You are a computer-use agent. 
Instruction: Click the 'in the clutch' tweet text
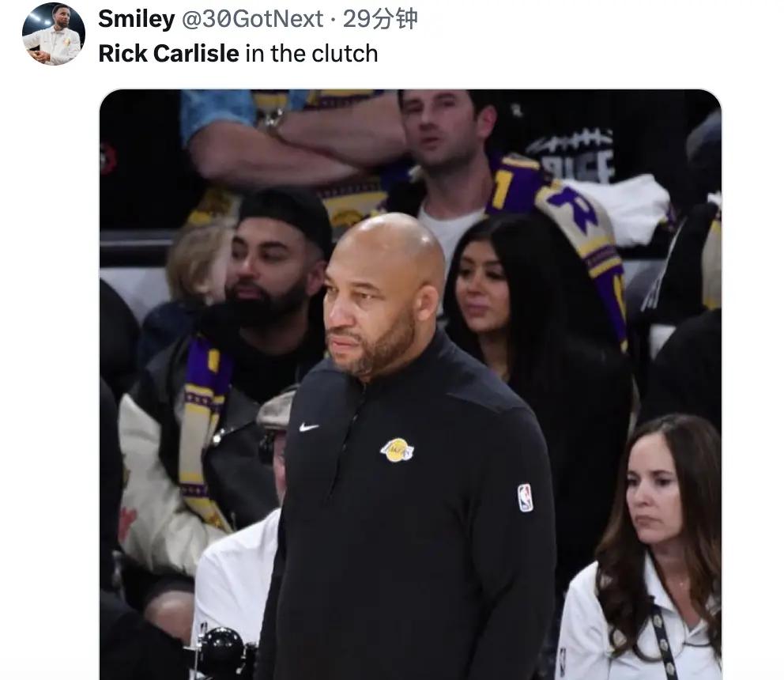click(312, 53)
